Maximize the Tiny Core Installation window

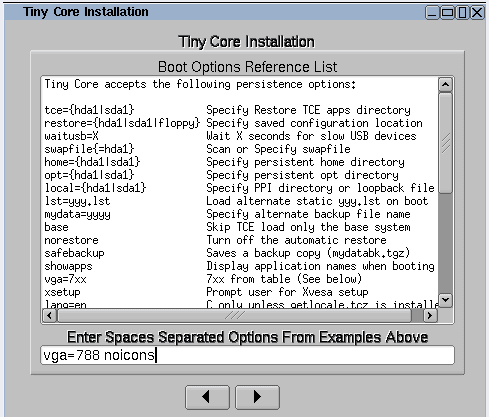click(447, 13)
